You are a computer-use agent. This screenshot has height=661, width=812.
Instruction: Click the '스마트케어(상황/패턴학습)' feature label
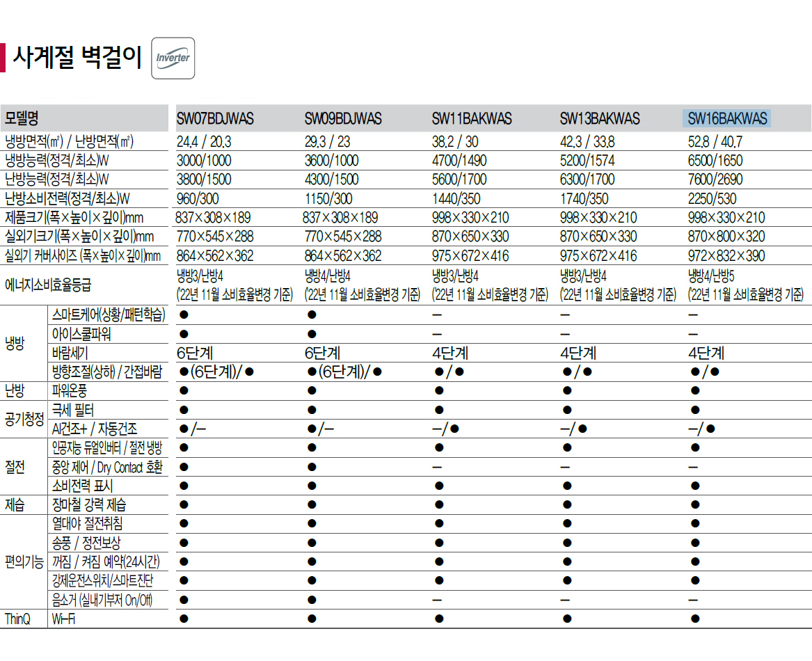point(109,314)
